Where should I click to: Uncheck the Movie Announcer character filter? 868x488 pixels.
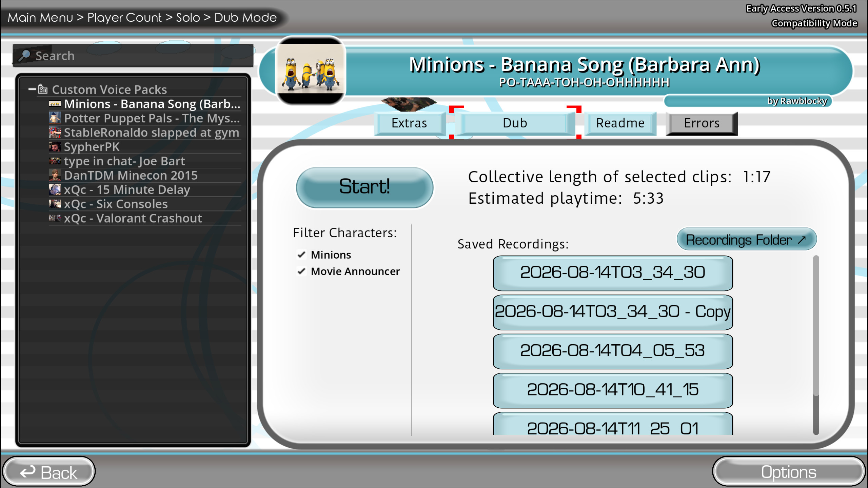pyautogui.click(x=301, y=271)
